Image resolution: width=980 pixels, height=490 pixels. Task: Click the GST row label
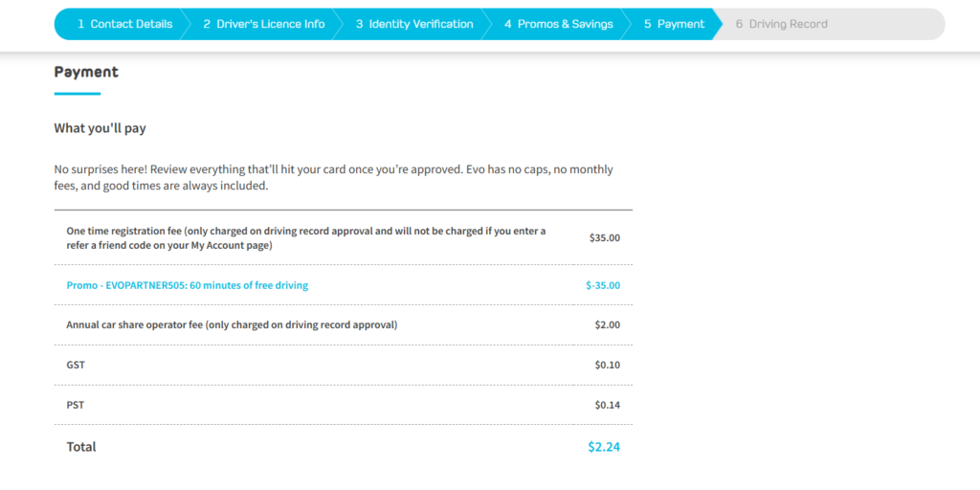pyautogui.click(x=76, y=365)
